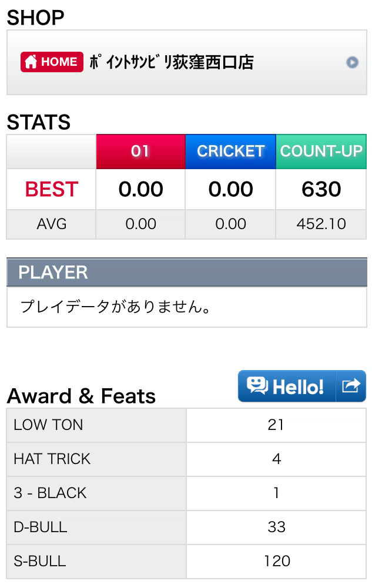Screen dimensions: 372x588
Task: Select the D-BULL award row
Action: click(186, 527)
